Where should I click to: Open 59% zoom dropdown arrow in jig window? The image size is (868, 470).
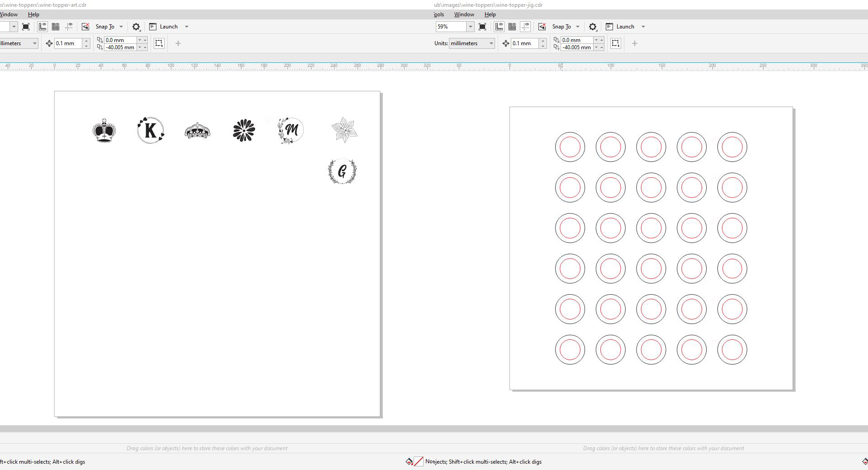[x=470, y=27]
